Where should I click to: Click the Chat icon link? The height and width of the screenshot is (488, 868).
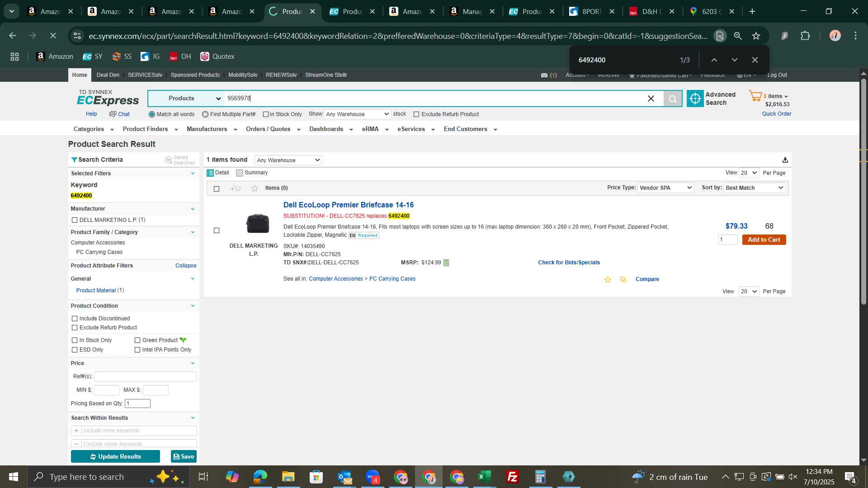click(119, 114)
